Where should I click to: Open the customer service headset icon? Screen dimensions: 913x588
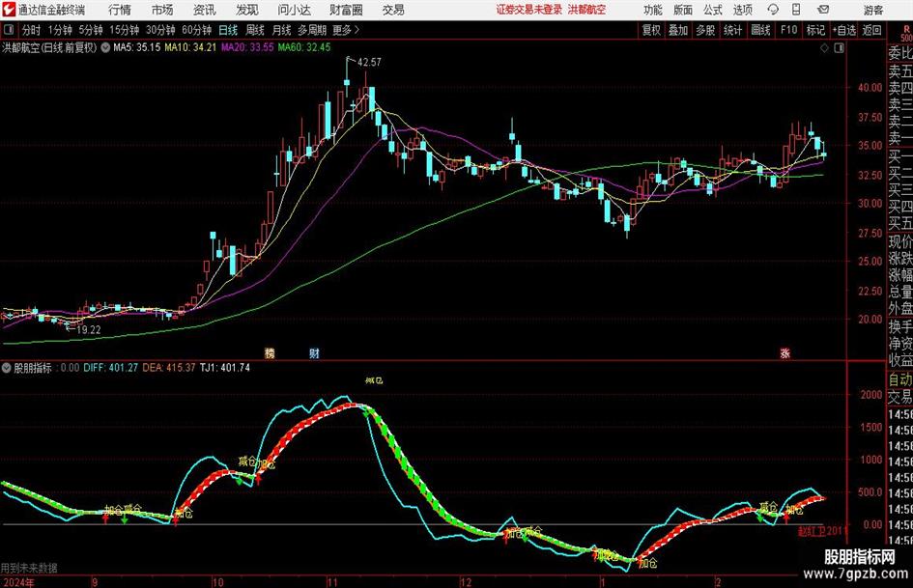tap(773, 10)
